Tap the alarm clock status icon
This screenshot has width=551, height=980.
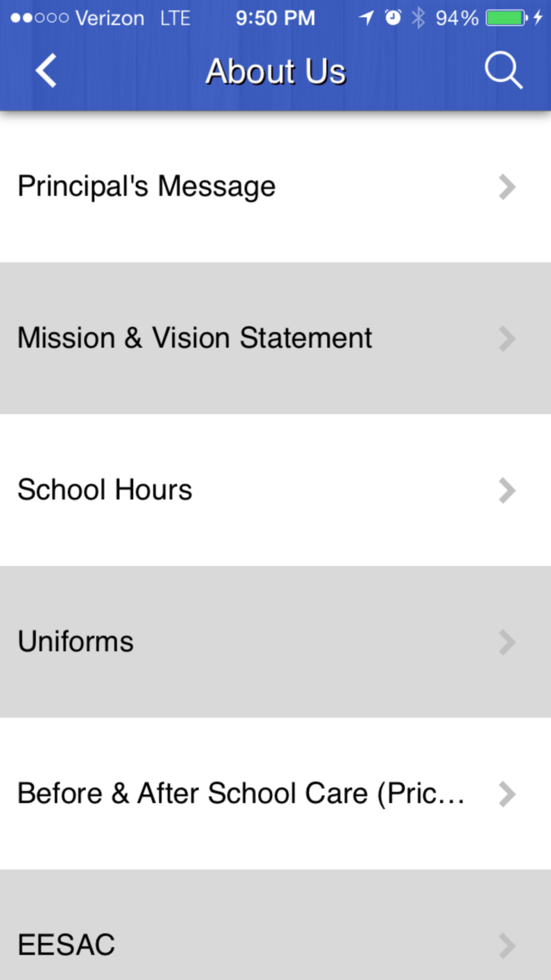(x=393, y=18)
